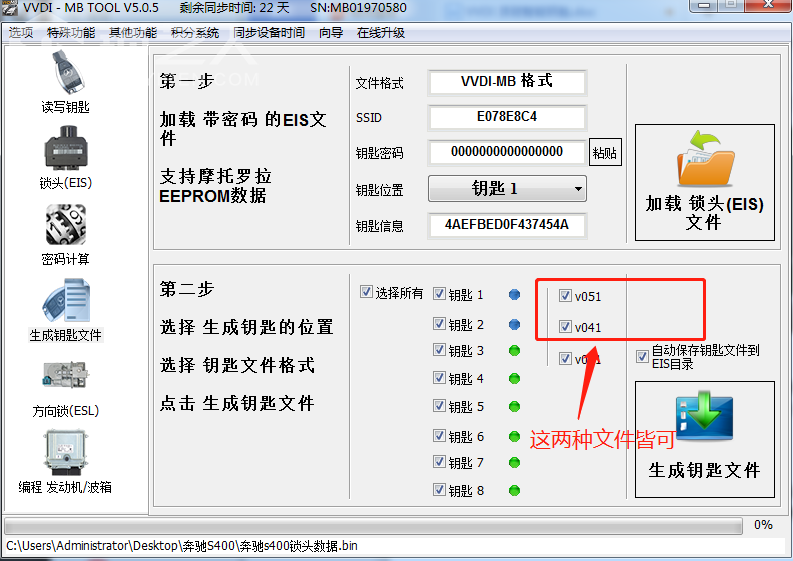Toggle the 钥匙 4 checkbox
This screenshot has height=561, width=793.
click(x=439, y=378)
